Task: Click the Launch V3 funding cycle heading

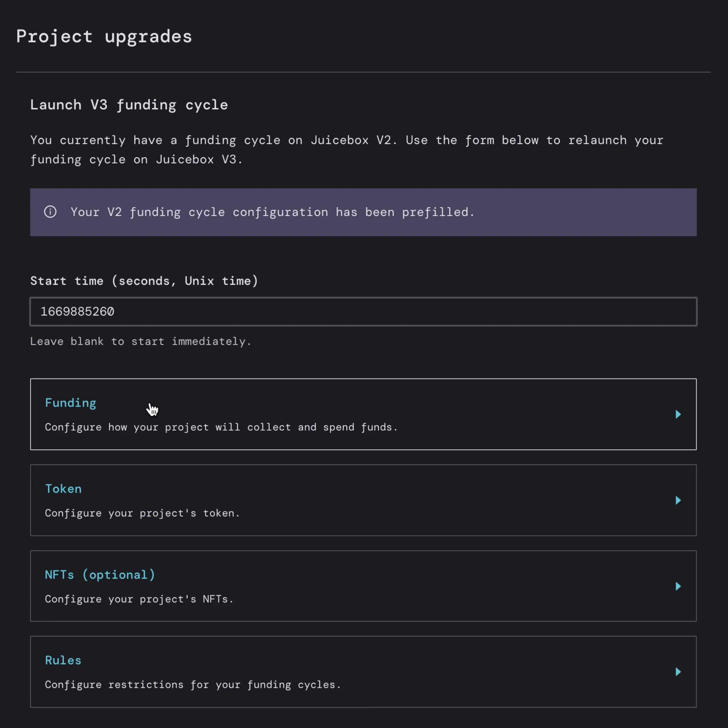Action: coord(129,105)
